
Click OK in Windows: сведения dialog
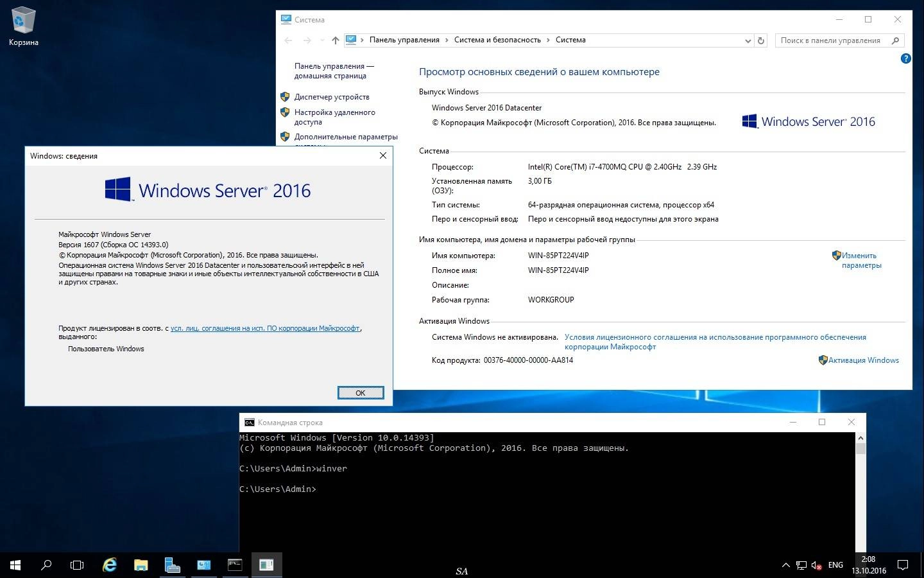coord(361,393)
